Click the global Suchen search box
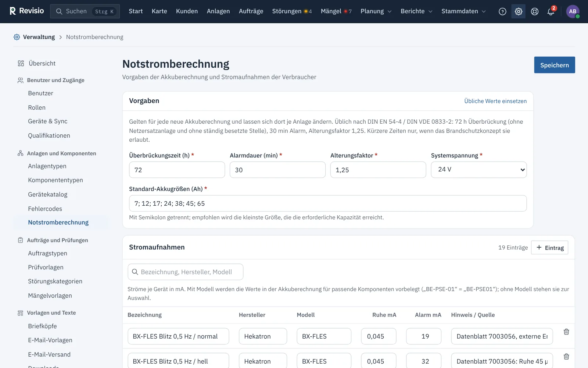Image resolution: width=588 pixels, height=368 pixels. coord(85,11)
